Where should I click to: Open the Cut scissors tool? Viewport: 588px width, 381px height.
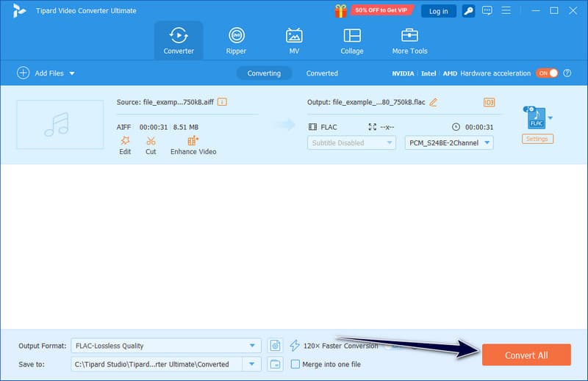[151, 146]
